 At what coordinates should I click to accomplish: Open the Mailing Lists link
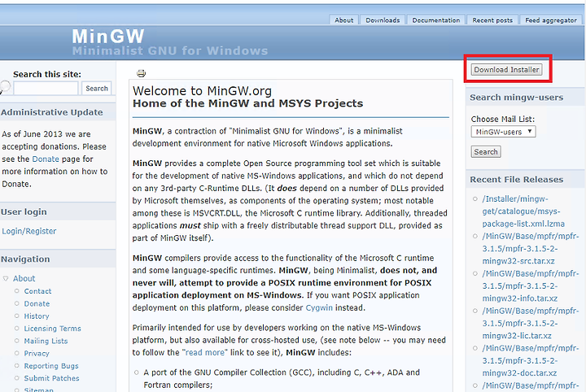pyautogui.click(x=46, y=341)
